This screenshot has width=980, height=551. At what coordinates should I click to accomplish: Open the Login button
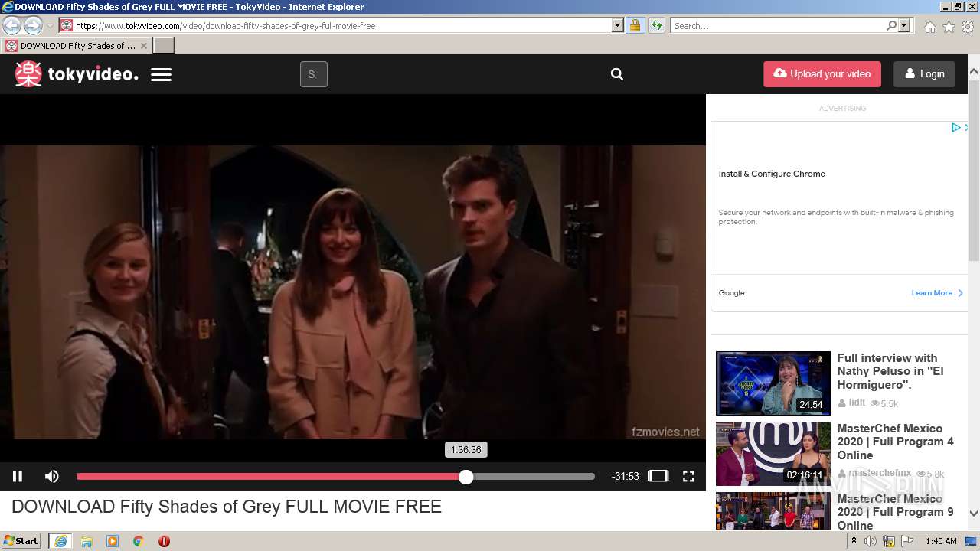pos(924,74)
